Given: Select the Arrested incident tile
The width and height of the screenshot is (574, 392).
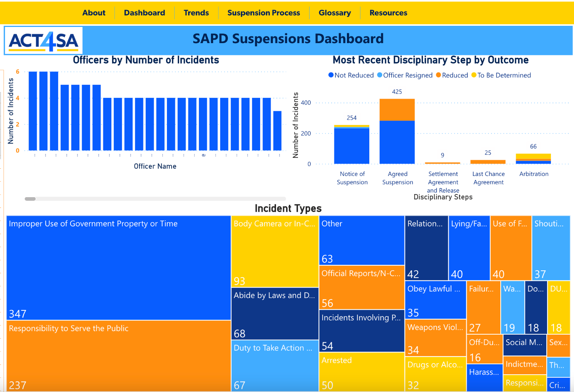Looking at the screenshot, I should click(x=360, y=372).
